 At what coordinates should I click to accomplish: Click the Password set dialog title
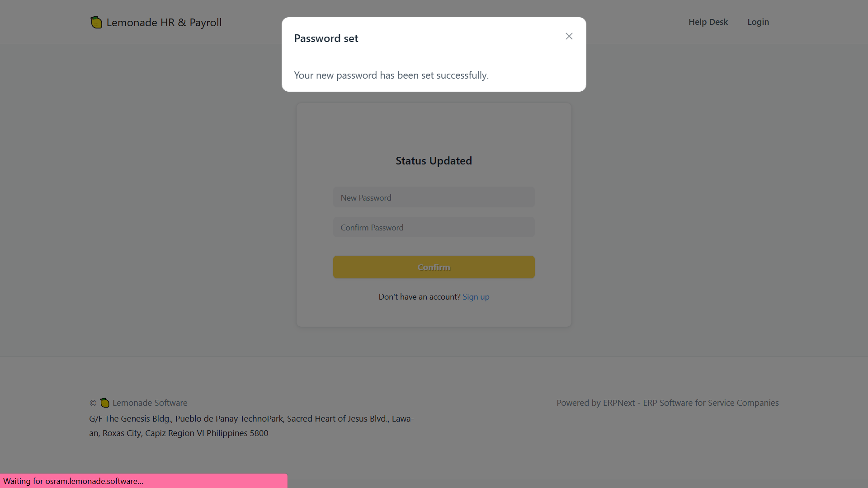click(326, 38)
